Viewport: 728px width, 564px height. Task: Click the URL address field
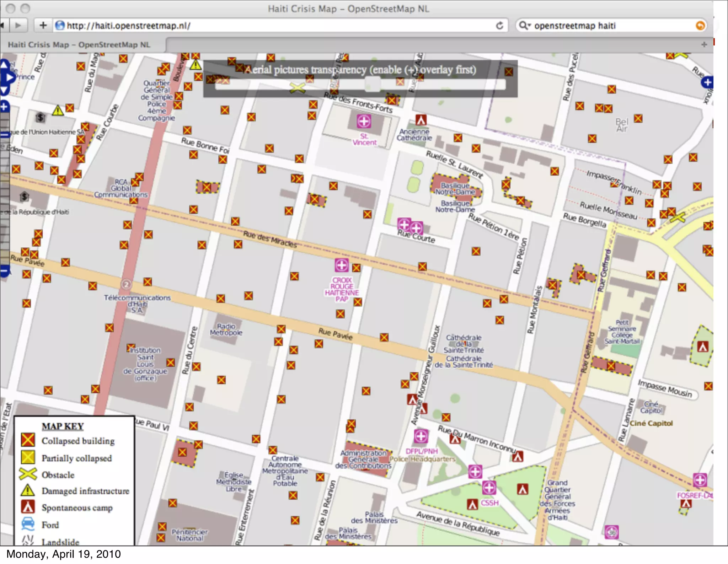pos(277,26)
